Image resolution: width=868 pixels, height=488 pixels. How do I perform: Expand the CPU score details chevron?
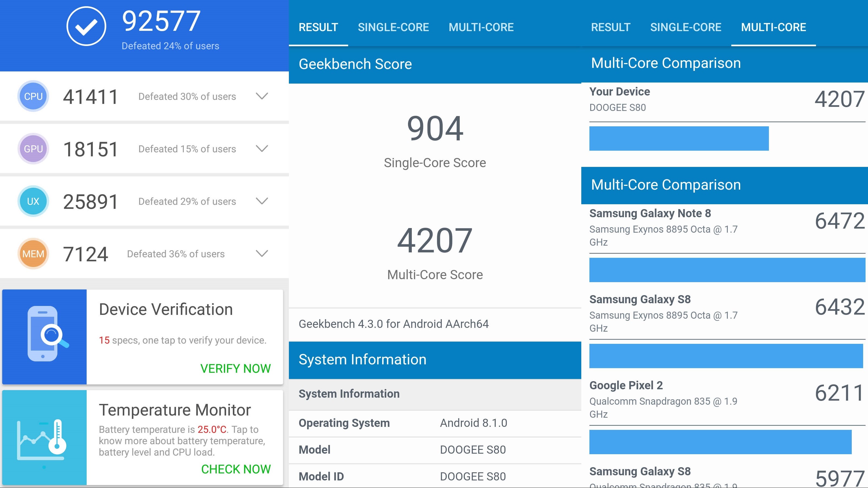click(262, 96)
